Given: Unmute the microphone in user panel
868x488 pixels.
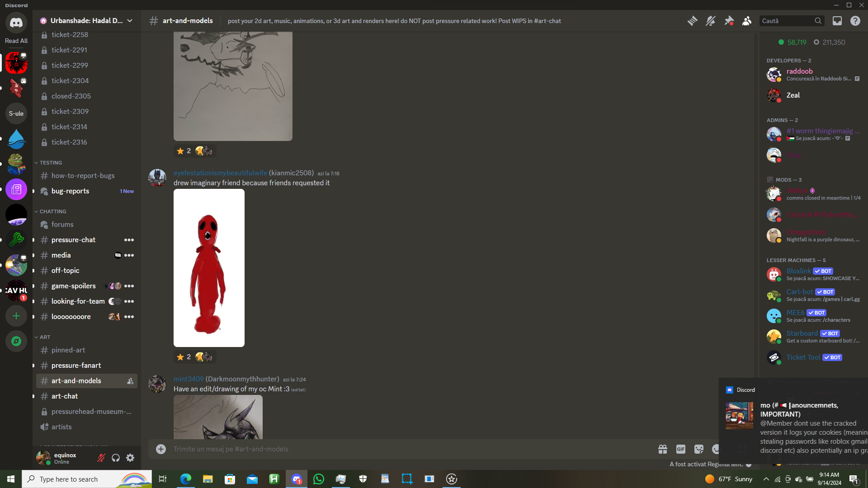Looking at the screenshot, I should pos(101,458).
